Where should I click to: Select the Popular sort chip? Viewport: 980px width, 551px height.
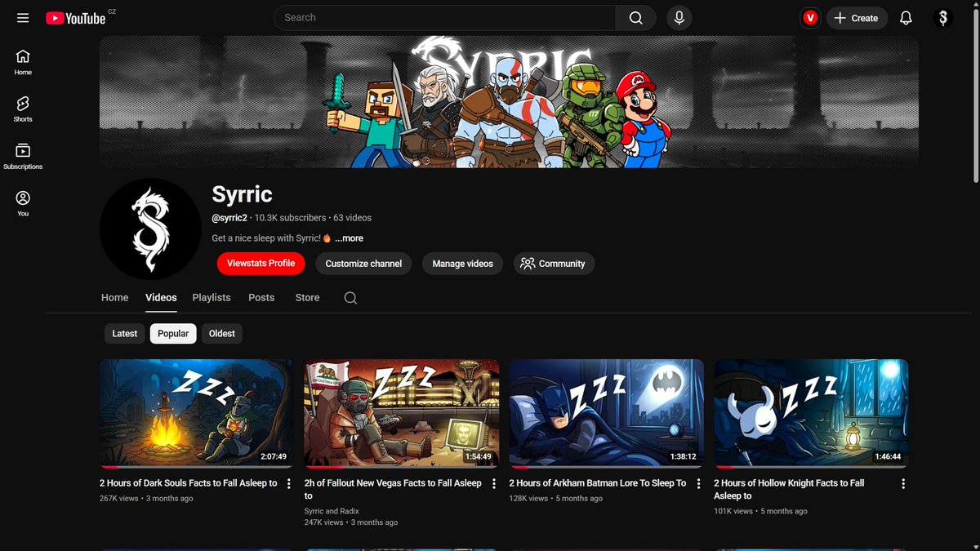173,334
